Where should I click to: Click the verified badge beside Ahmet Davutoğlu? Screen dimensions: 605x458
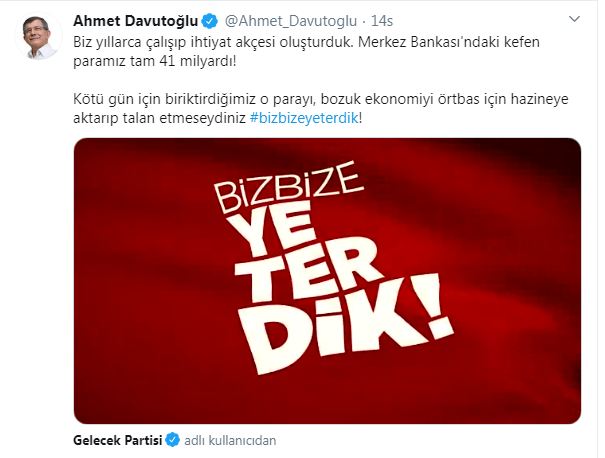tap(210, 21)
